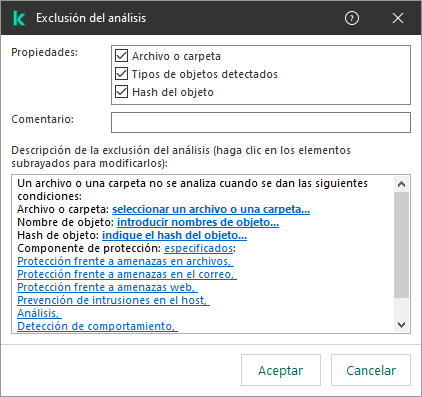Click the Kaspersky logo in title bar

point(19,18)
